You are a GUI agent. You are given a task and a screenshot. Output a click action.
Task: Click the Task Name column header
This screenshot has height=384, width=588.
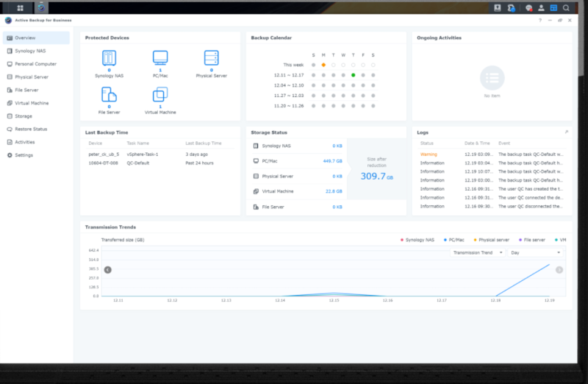point(137,143)
